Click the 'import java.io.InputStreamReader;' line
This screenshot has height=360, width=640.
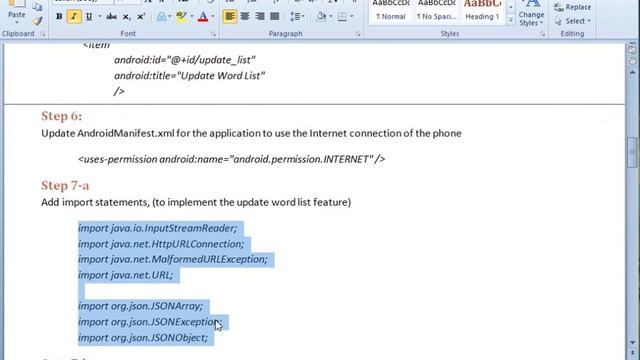click(x=158, y=228)
